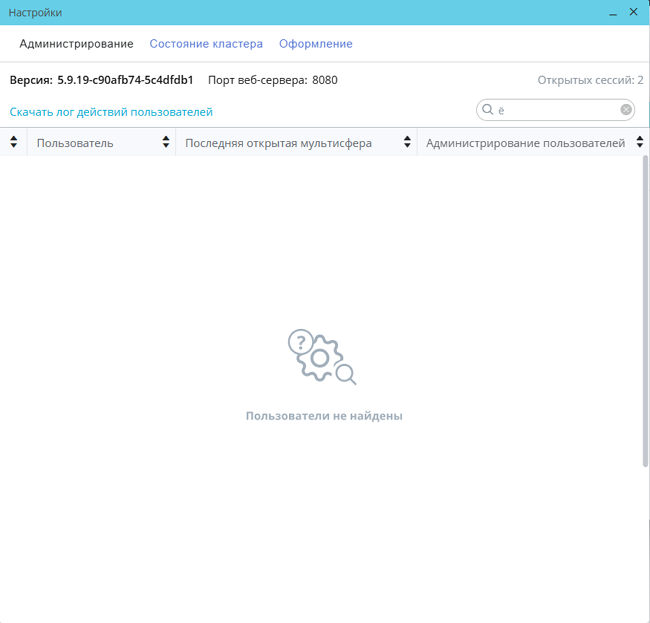Click sort arrows beside Последняя открытая мультисфера

click(x=406, y=143)
